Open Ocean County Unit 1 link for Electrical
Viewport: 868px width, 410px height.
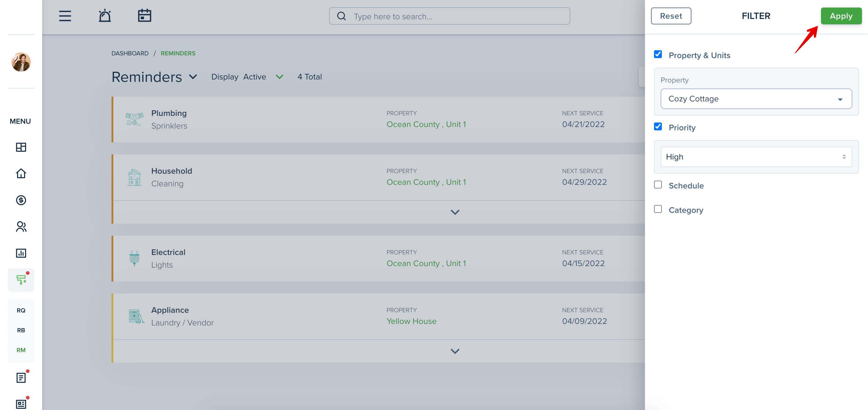pos(426,264)
